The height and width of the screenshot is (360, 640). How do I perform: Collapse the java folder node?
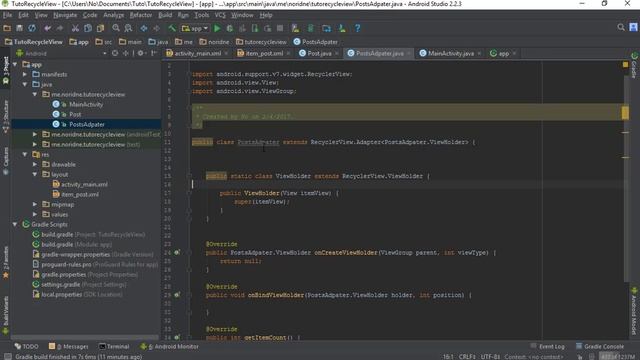click(25, 84)
